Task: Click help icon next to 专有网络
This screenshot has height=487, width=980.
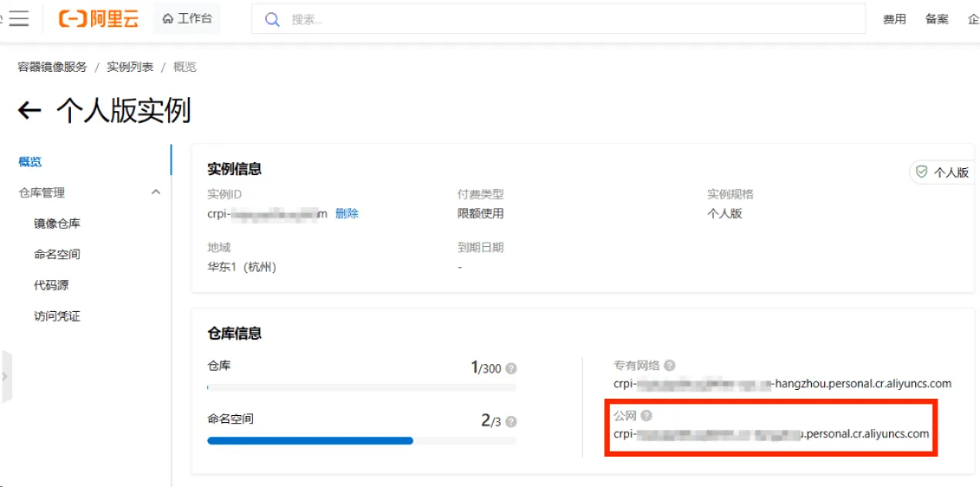Action: (669, 365)
